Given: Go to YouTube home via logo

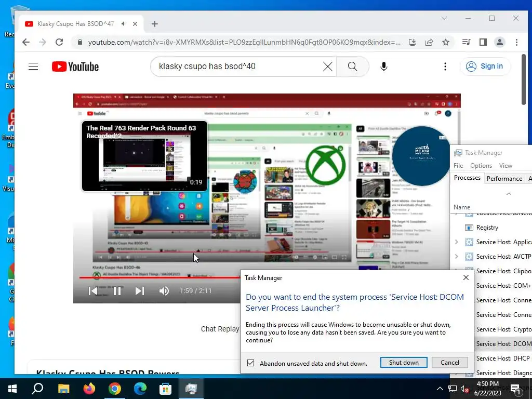Looking at the screenshot, I should tap(75, 66).
